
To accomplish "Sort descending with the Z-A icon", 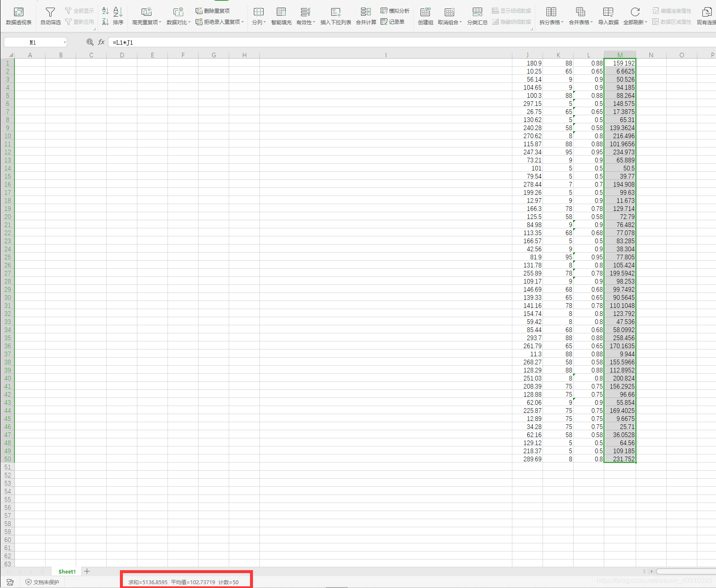I will pos(105,22).
